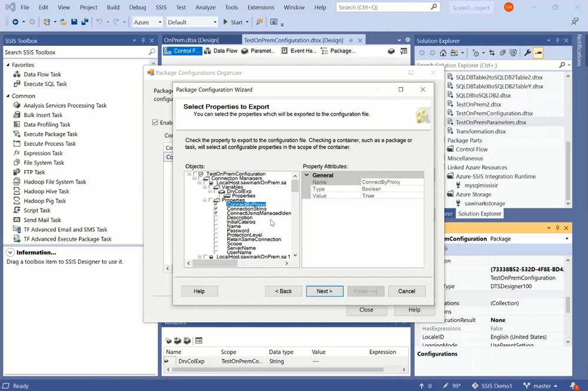Open the Default platform dropdown
Image resolution: width=588 pixels, height=391 pixels.
(215, 22)
